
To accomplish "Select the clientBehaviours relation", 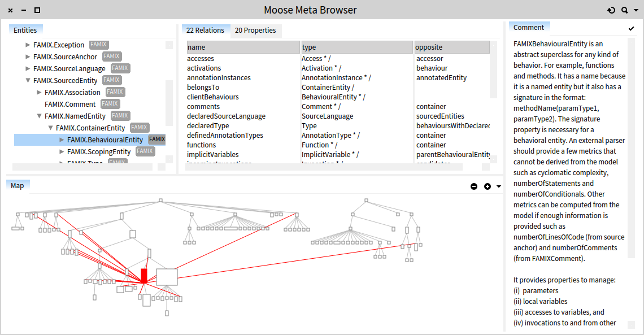I will click(x=213, y=97).
